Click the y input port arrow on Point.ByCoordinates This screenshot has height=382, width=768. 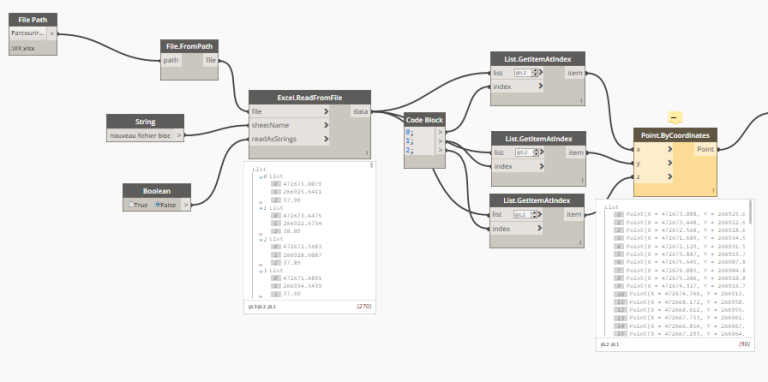[670, 163]
